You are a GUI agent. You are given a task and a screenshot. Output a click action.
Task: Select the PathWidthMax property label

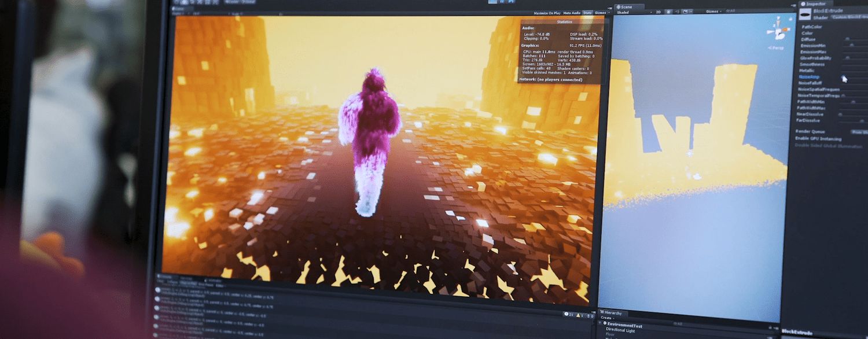pyautogui.click(x=811, y=108)
